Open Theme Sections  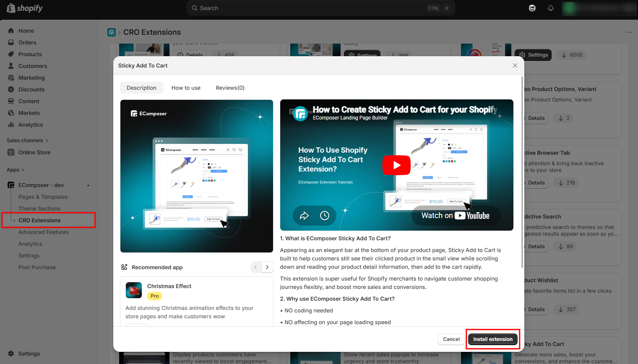(x=39, y=208)
